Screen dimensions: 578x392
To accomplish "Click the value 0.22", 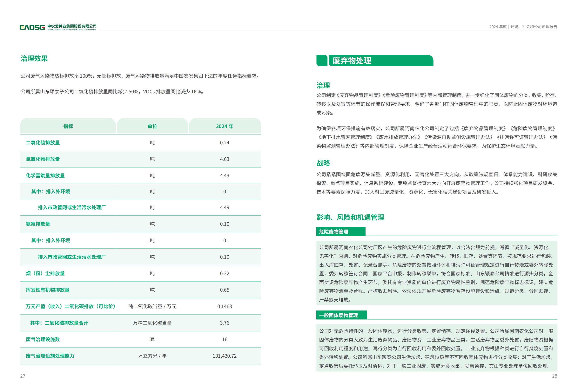I will point(225,273).
